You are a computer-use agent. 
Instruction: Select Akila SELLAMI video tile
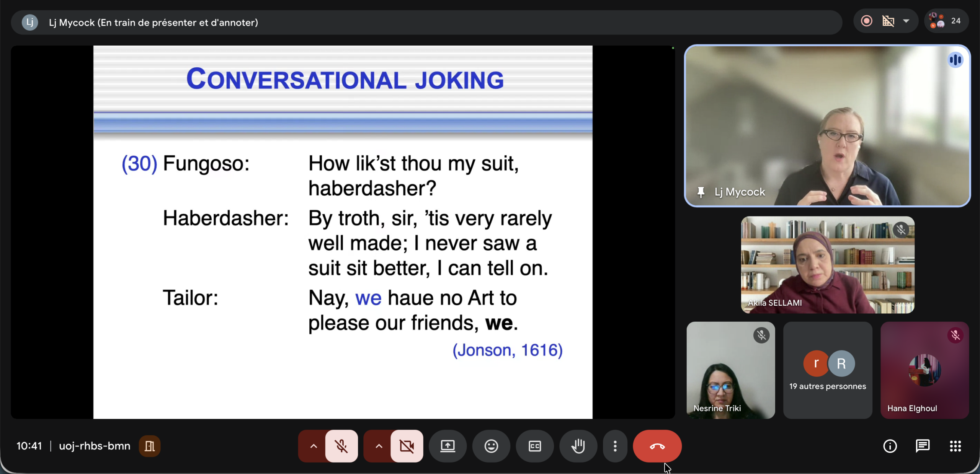coord(827,265)
